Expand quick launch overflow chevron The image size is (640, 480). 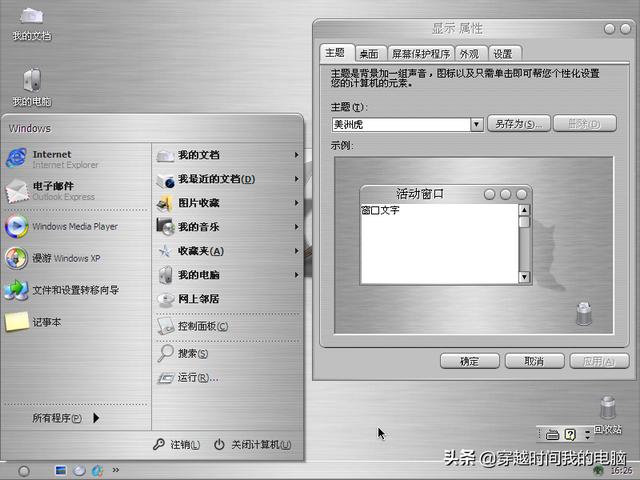click(x=116, y=470)
